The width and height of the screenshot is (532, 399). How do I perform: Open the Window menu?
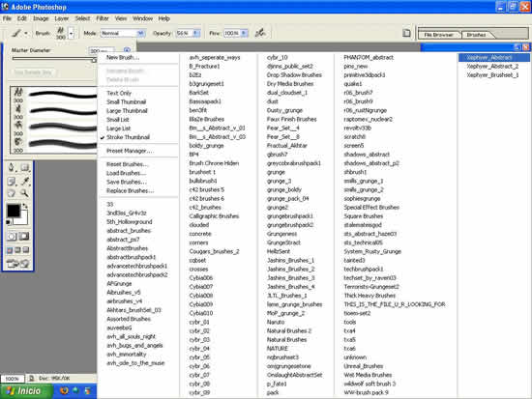pyautogui.click(x=142, y=18)
